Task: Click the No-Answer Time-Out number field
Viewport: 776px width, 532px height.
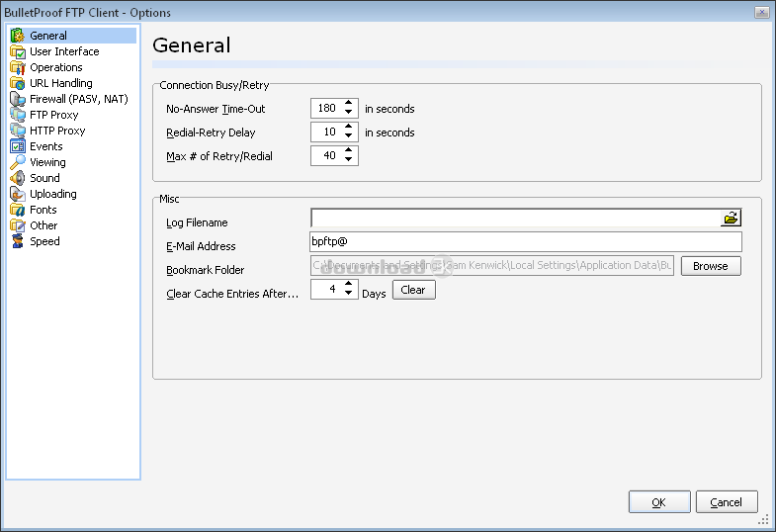Action: pos(326,109)
